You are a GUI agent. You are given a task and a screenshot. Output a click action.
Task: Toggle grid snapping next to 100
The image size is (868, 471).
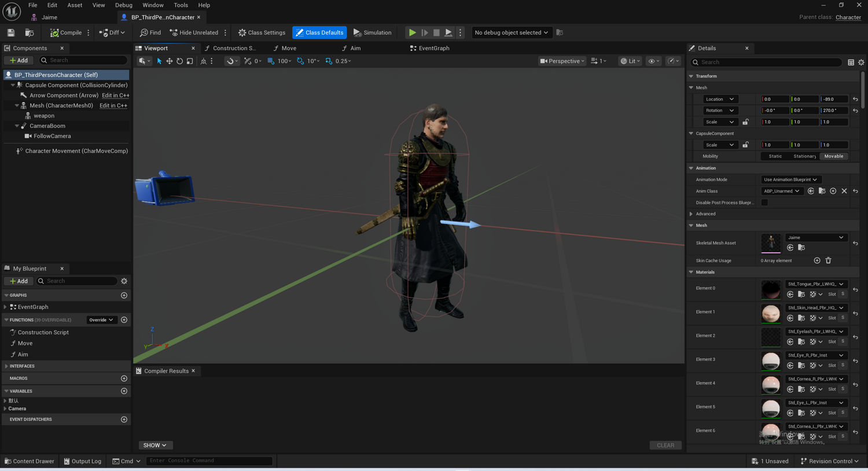click(x=271, y=61)
